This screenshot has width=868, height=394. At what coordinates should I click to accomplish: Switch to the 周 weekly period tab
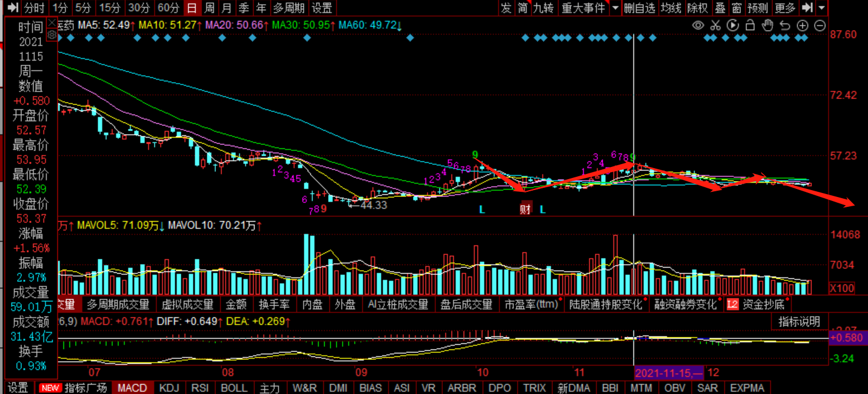tap(210, 8)
